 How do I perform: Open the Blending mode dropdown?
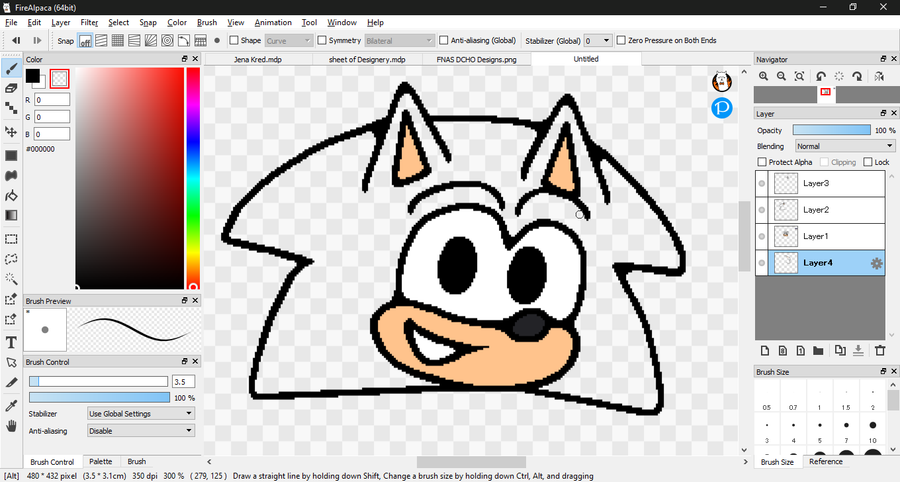845,146
